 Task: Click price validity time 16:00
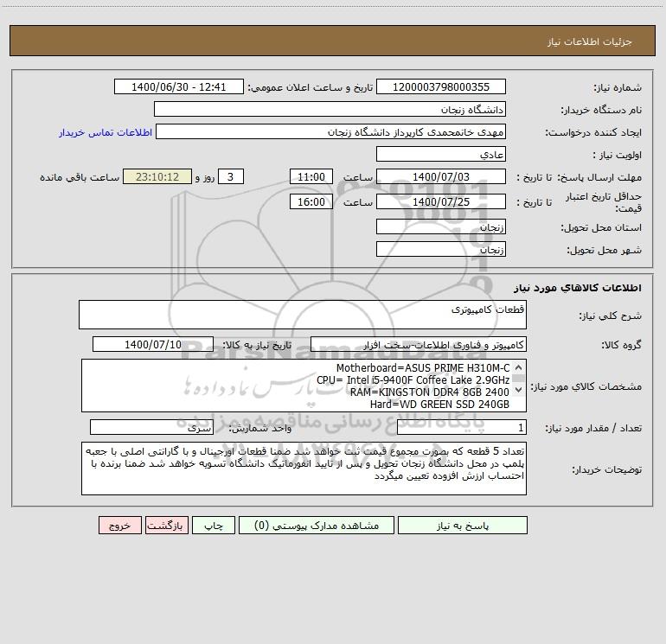tap(311, 201)
